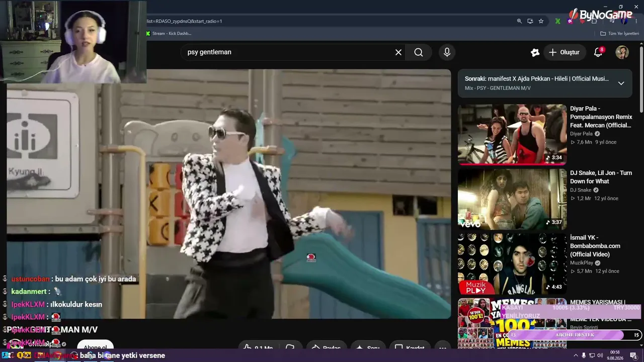The width and height of the screenshot is (644, 362).
Task: Open the Diyar Pala channel name
Action: pyautogui.click(x=581, y=134)
